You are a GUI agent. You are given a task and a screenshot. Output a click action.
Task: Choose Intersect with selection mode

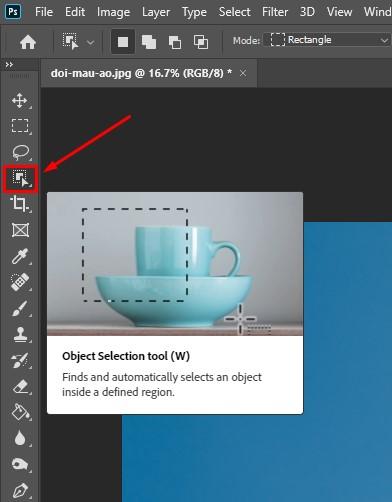[201, 42]
